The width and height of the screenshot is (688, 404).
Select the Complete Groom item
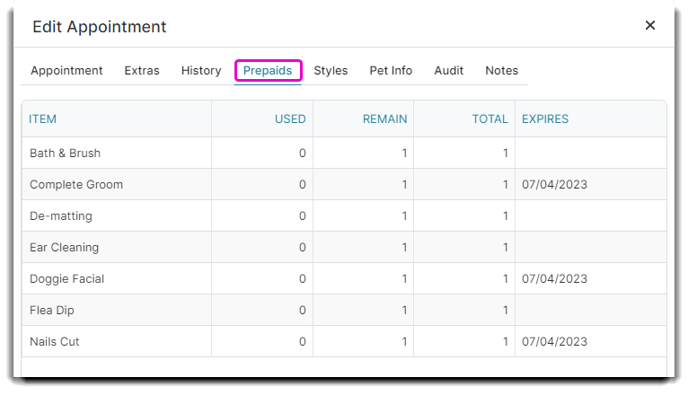pos(76,185)
